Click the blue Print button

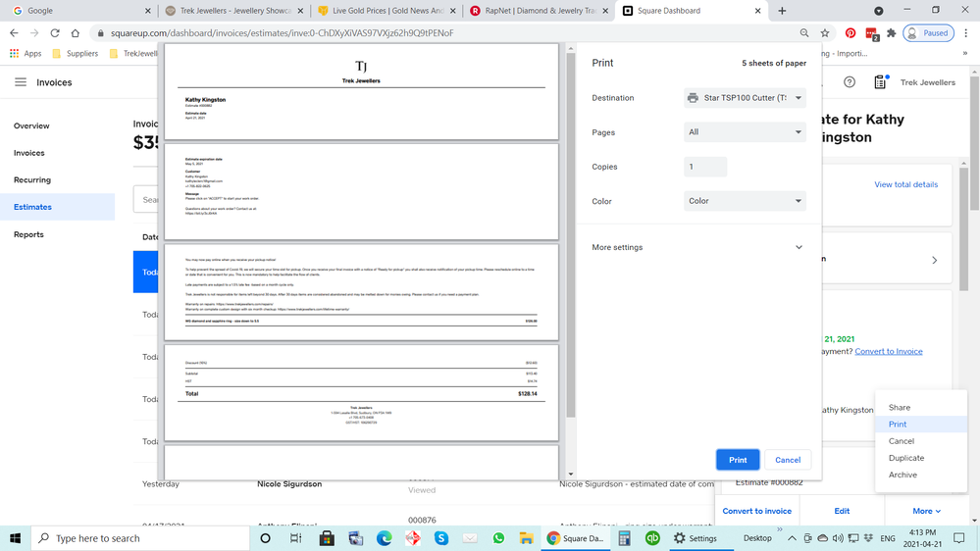coord(738,460)
